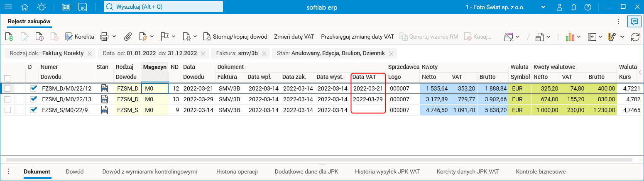This screenshot has width=644, height=181.
Task: Remove the Data od 01.01.2022 filter chip
Action: point(203,54)
